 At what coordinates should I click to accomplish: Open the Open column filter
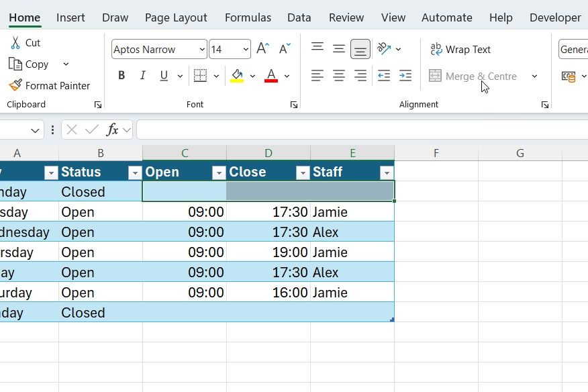tap(219, 173)
